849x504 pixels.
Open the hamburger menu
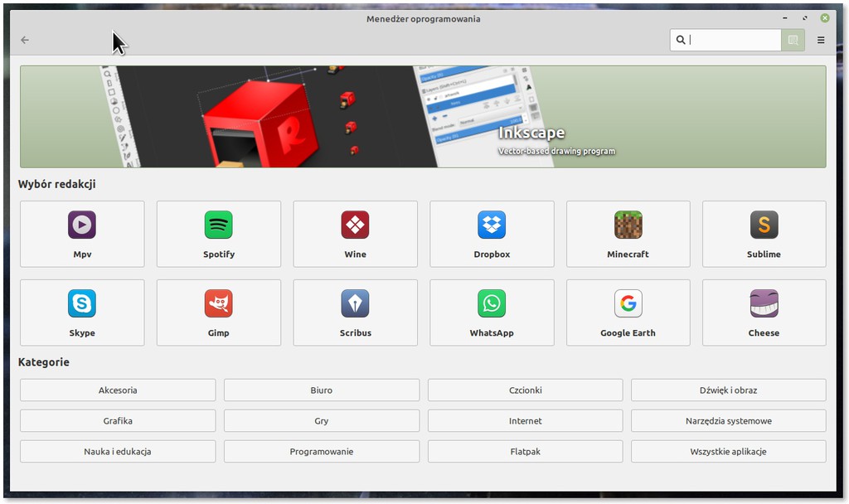821,40
